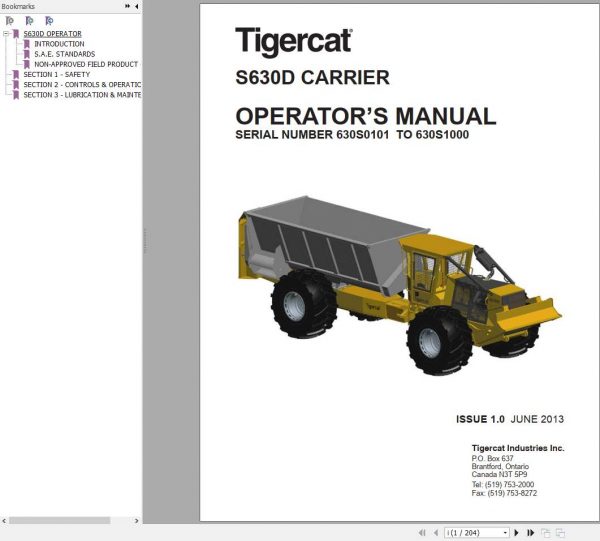600x541 pixels.
Task: Click the bookmark icon beside INTRODUCTION
Action: pos(27,44)
